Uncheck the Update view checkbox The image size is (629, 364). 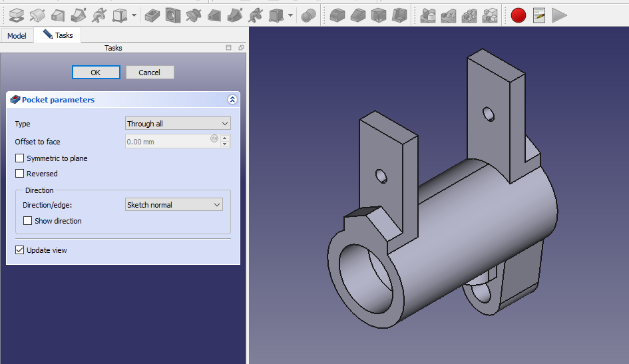click(x=20, y=250)
